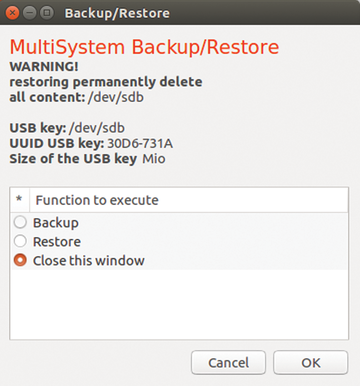Dismiss the dialog with Cancel
360x386 pixels.
(x=228, y=362)
